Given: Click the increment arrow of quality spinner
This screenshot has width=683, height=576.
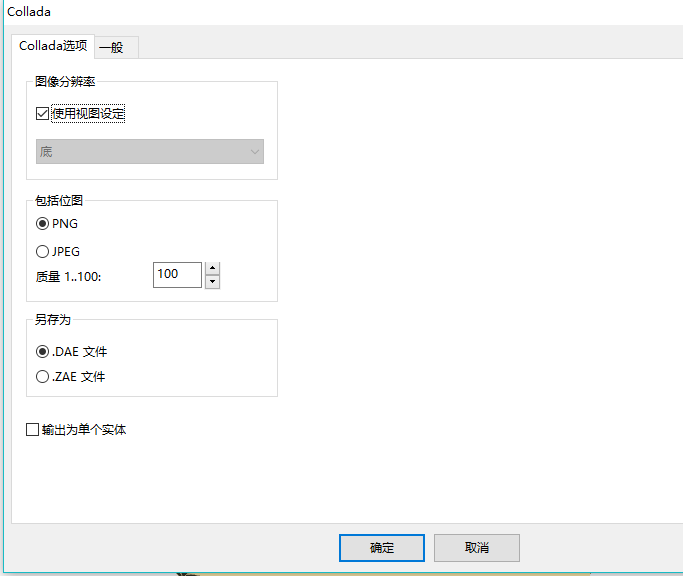Looking at the screenshot, I should pyautogui.click(x=212, y=268).
